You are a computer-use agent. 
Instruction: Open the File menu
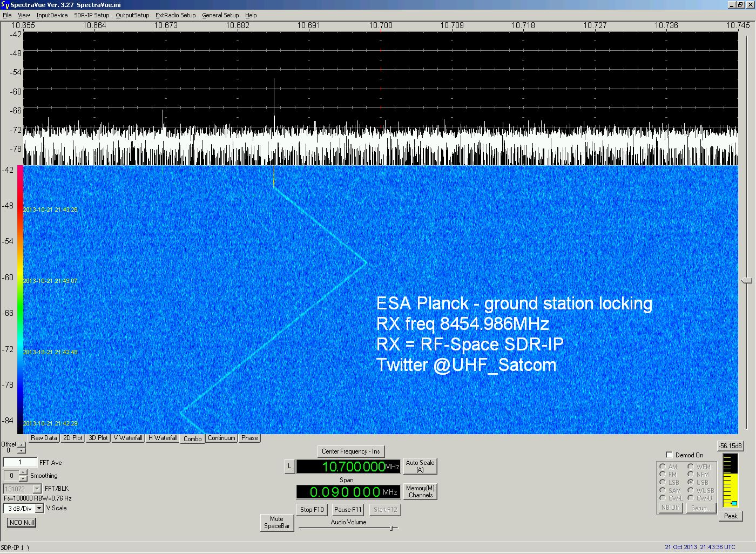pyautogui.click(x=7, y=15)
